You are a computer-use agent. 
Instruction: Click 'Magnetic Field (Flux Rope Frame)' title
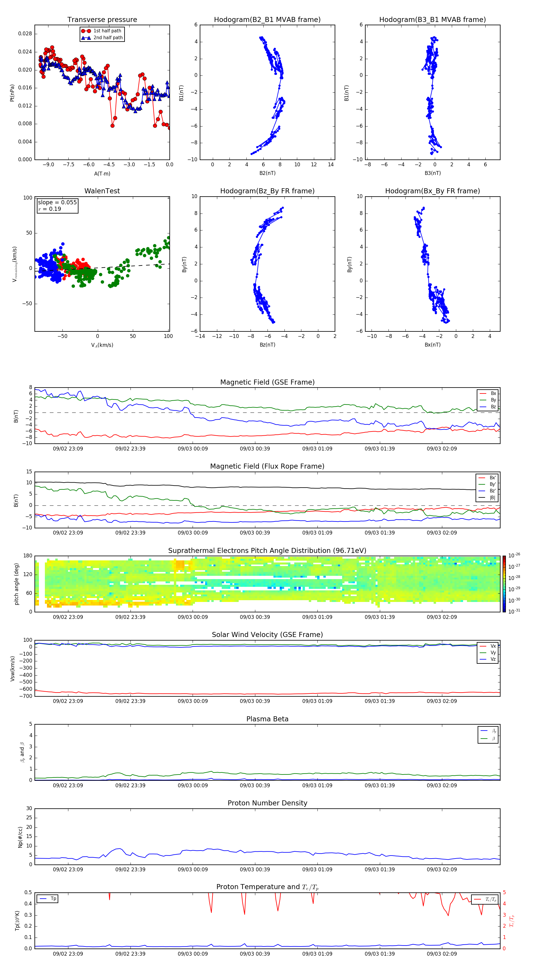[267, 467]
